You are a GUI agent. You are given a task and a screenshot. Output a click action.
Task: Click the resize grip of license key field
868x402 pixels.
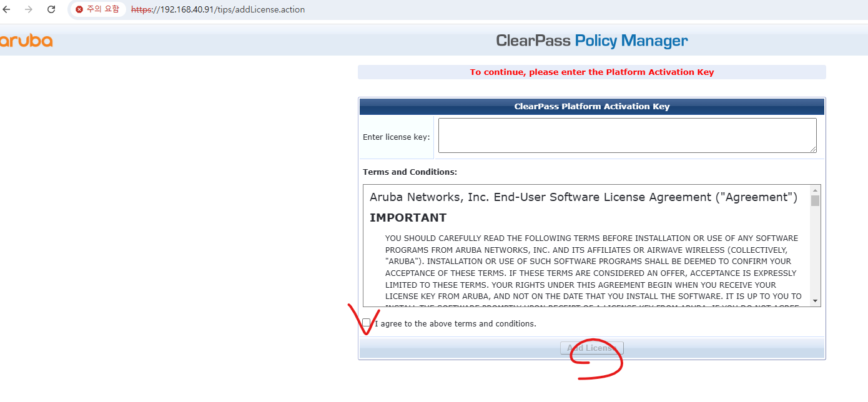point(813,149)
